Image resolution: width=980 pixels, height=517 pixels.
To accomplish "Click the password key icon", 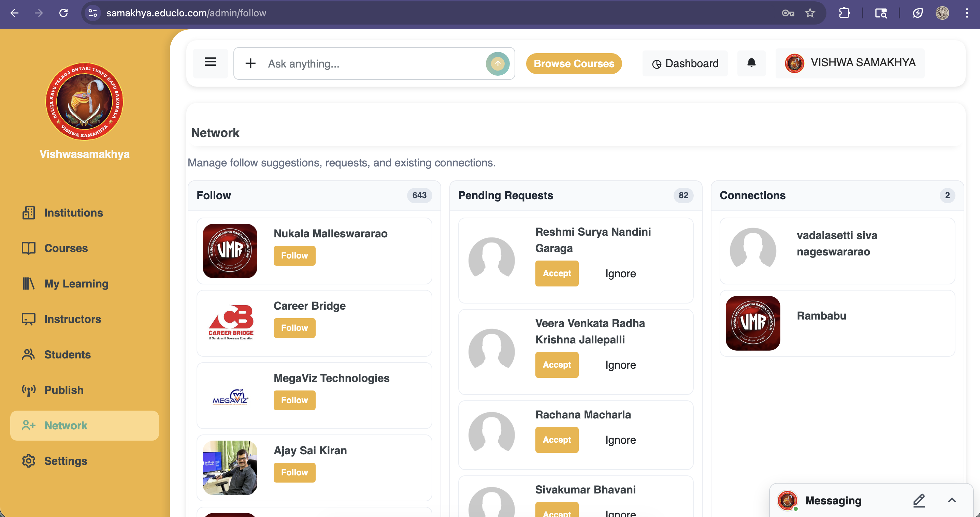I will (788, 13).
